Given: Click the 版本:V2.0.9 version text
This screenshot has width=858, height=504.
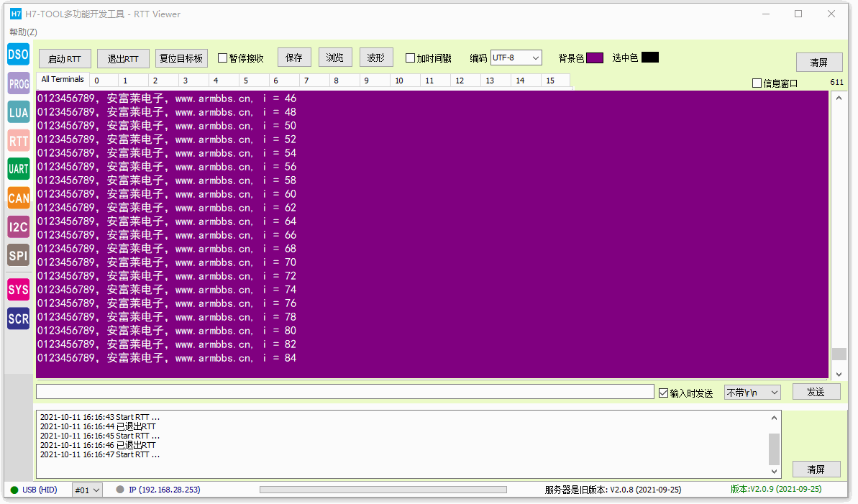Looking at the screenshot, I should [775, 489].
